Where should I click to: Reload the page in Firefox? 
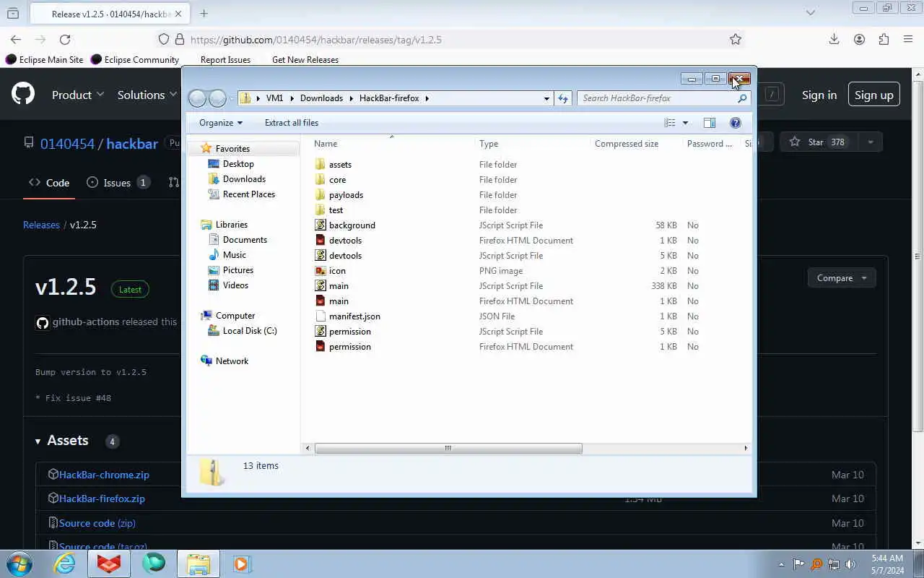(65, 40)
